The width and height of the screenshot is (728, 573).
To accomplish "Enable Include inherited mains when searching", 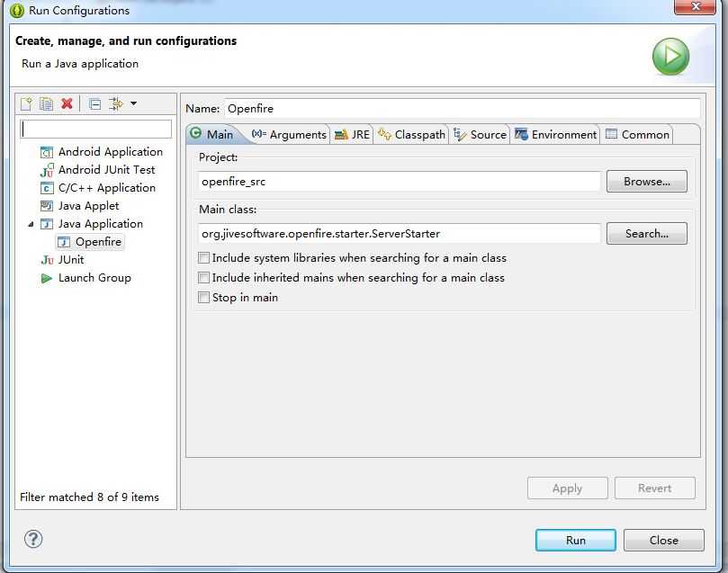I will [x=203, y=278].
